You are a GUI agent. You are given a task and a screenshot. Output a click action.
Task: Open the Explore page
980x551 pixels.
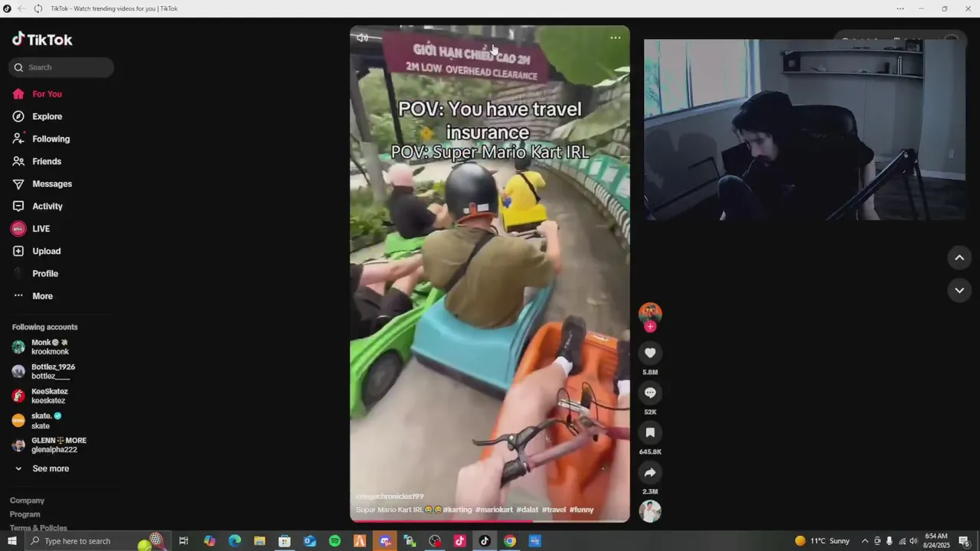37,116
